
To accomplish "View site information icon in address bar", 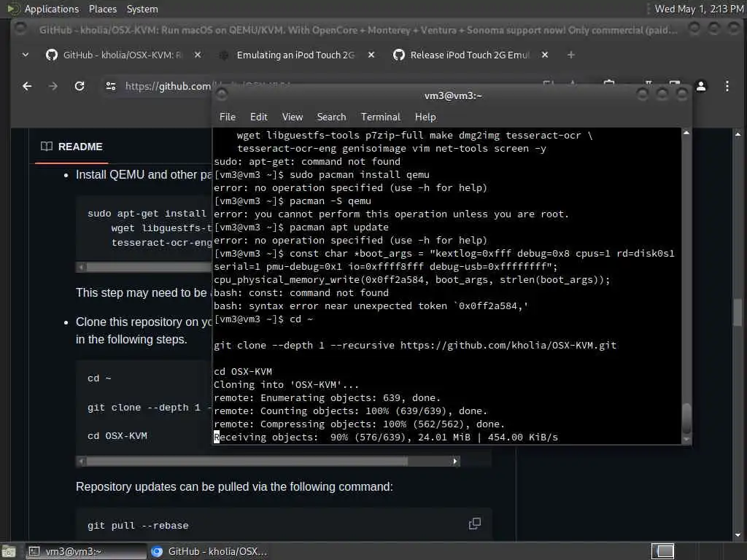I will [111, 86].
